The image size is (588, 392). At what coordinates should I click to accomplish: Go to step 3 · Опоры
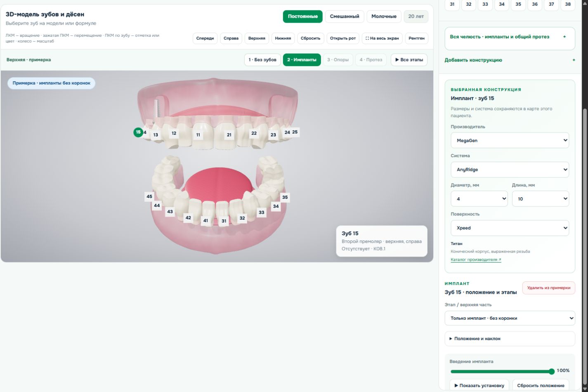338,60
